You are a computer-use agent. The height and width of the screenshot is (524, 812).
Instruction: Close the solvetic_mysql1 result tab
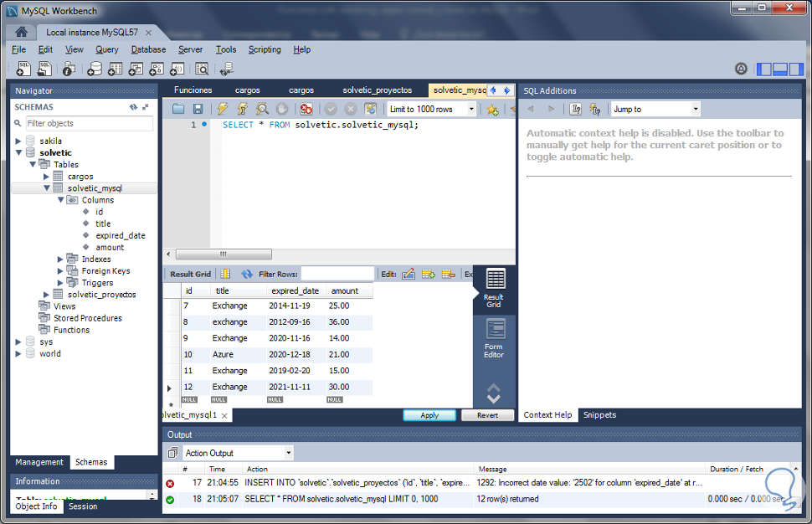click(x=224, y=416)
